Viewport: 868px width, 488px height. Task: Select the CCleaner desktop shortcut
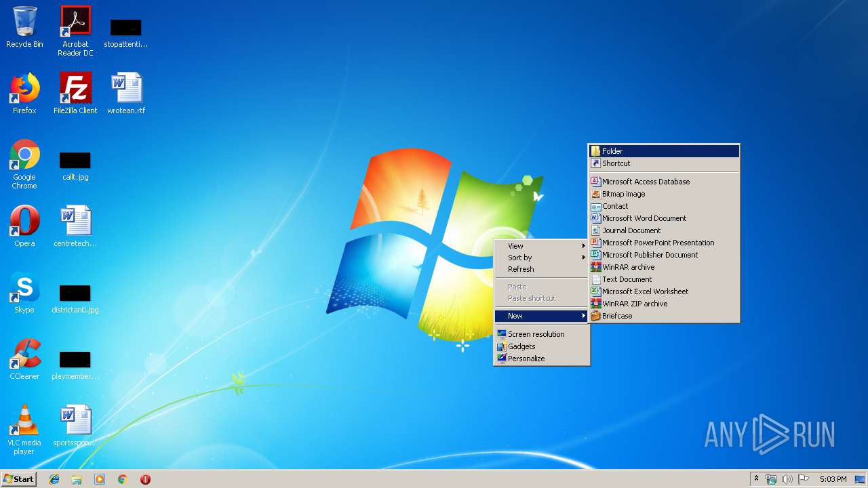coord(24,359)
